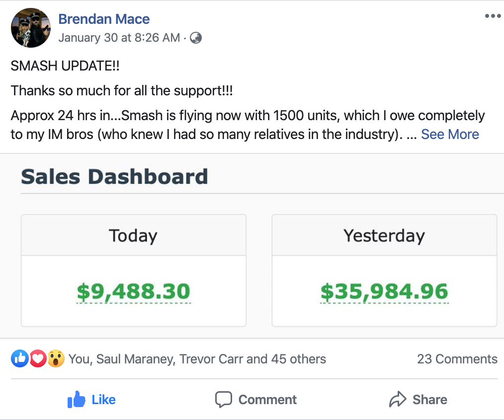Click the Comment button text

click(x=267, y=400)
